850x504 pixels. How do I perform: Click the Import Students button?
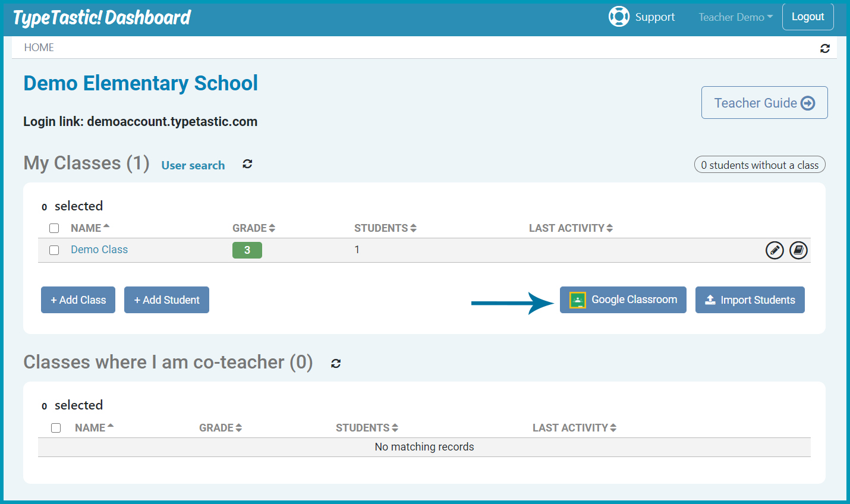750,300
